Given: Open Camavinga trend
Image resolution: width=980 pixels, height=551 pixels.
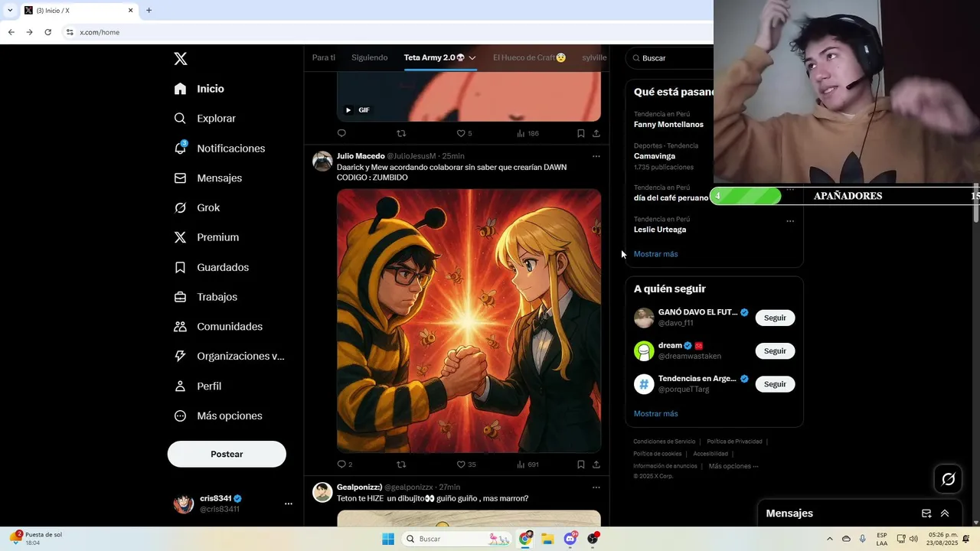Looking at the screenshot, I should point(655,156).
